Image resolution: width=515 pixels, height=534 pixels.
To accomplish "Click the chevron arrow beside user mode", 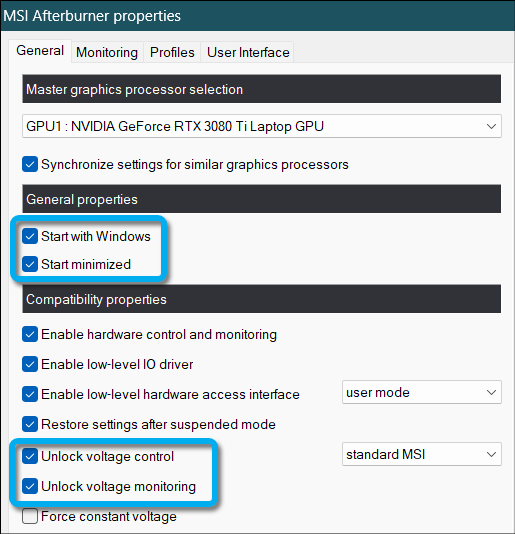I will pyautogui.click(x=491, y=392).
